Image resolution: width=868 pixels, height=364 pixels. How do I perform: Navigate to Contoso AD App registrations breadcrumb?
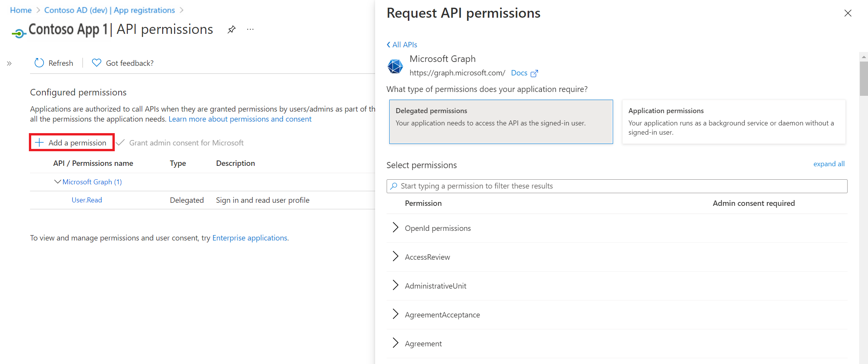coord(109,10)
